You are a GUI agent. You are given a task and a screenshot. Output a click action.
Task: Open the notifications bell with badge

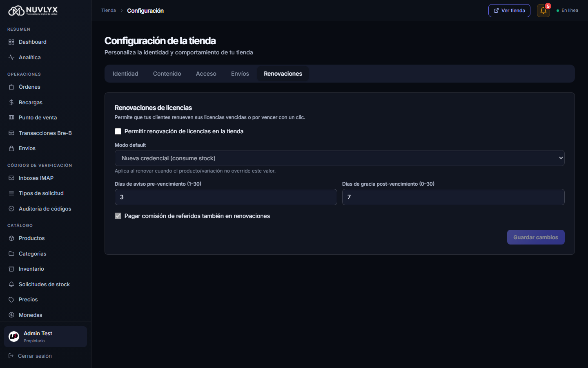click(x=543, y=11)
